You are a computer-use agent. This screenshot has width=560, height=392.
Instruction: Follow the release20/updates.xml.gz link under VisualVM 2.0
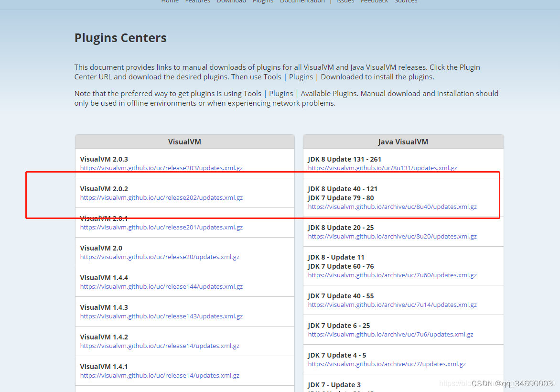click(160, 257)
